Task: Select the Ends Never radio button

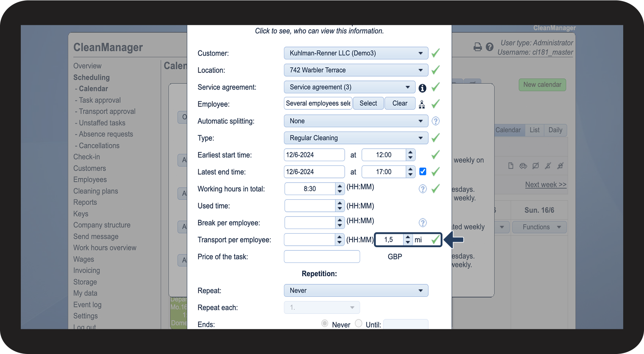Action: tap(325, 323)
